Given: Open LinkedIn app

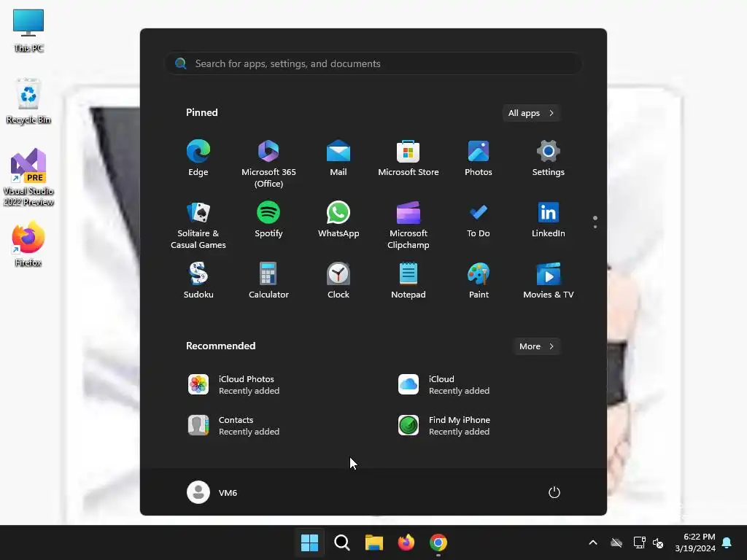Looking at the screenshot, I should (x=549, y=219).
